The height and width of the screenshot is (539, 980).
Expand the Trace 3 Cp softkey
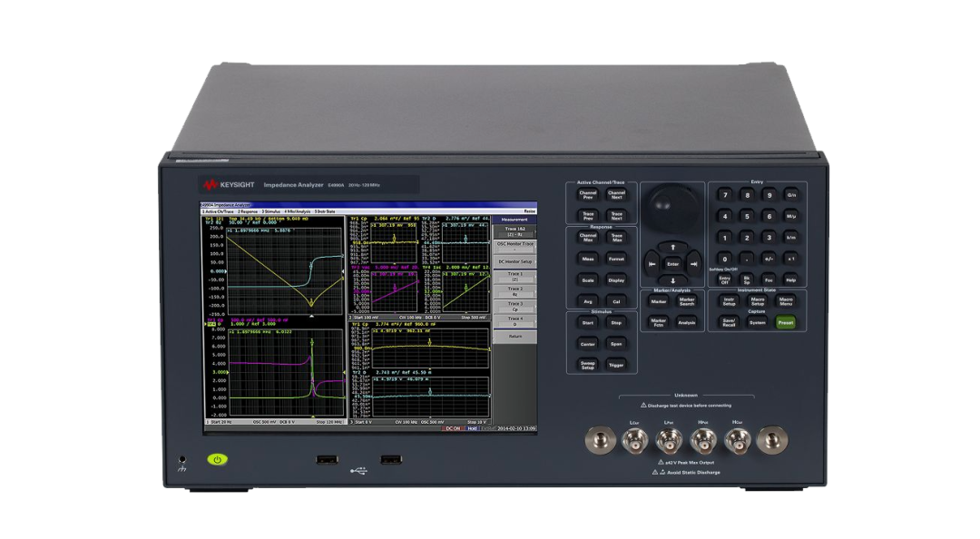pos(514,306)
